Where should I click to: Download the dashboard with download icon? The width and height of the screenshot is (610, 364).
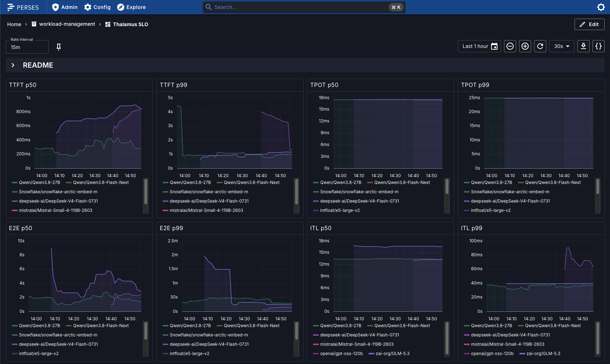(583, 46)
